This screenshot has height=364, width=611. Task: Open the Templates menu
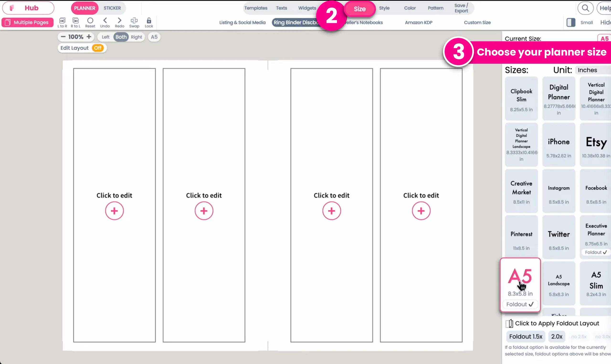point(256,8)
